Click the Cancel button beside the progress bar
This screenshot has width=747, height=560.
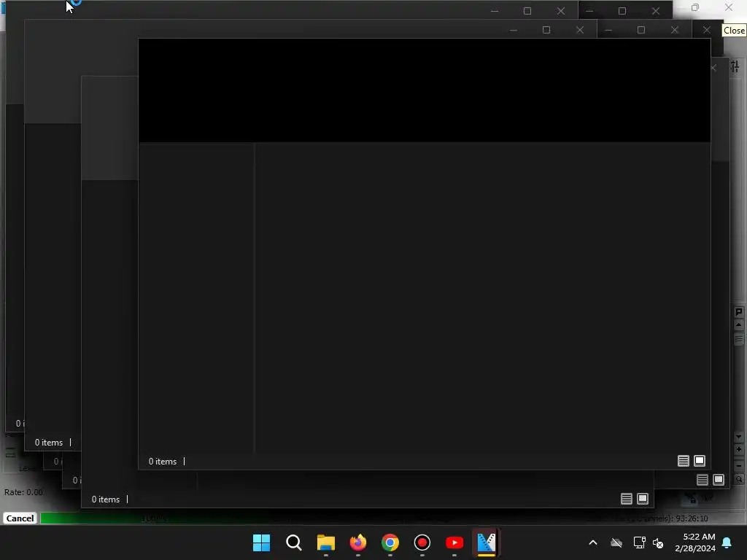click(20, 518)
